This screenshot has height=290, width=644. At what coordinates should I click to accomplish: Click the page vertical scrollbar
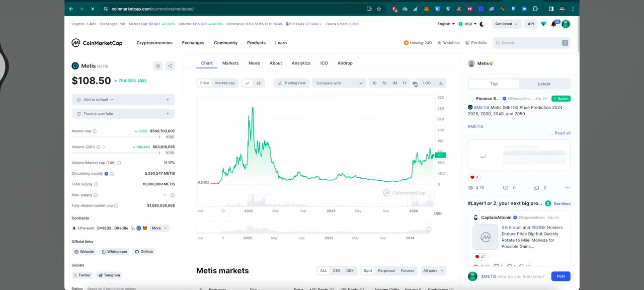click(x=578, y=35)
